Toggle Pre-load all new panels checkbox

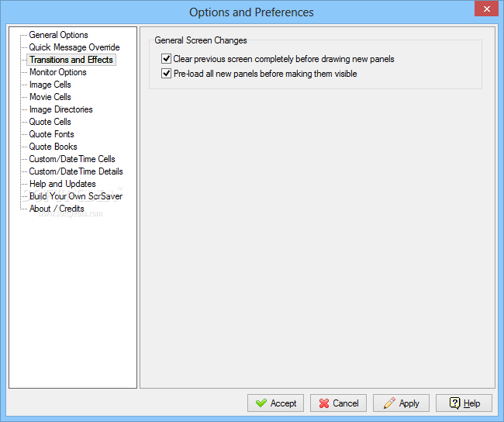[166, 74]
